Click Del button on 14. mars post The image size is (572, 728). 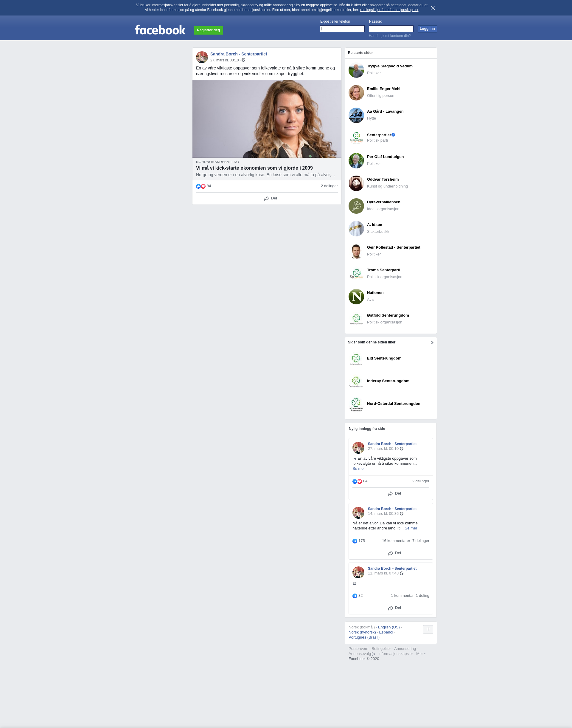point(394,553)
